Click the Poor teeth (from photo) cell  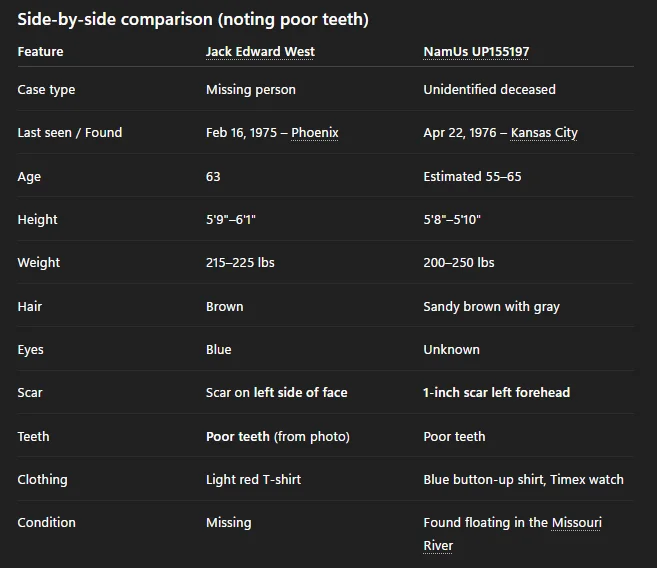pos(277,437)
